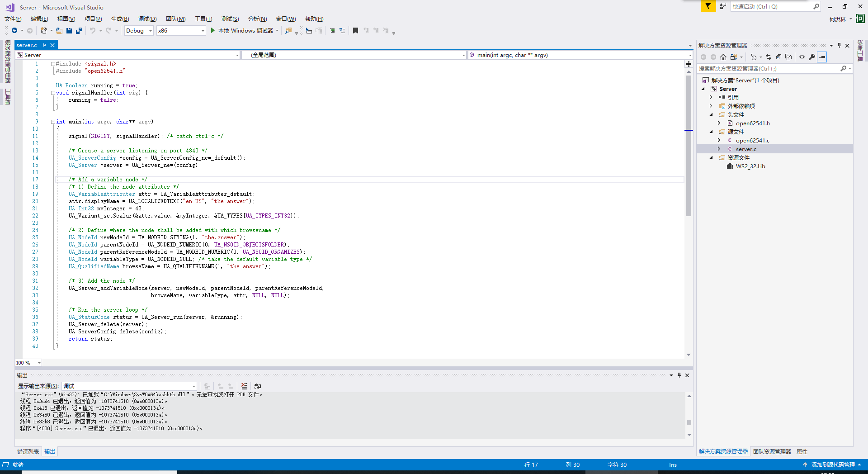
Task: Start debugging with the green play arrow
Action: (212, 30)
